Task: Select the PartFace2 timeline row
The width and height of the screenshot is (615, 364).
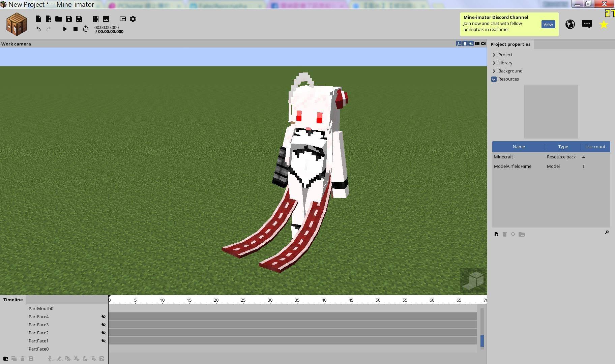Action: 38,333
